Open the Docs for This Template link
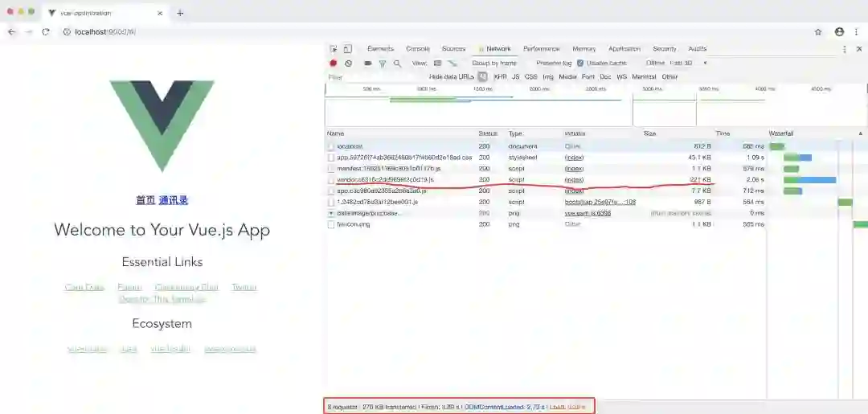This screenshot has height=414, width=868. [x=162, y=299]
